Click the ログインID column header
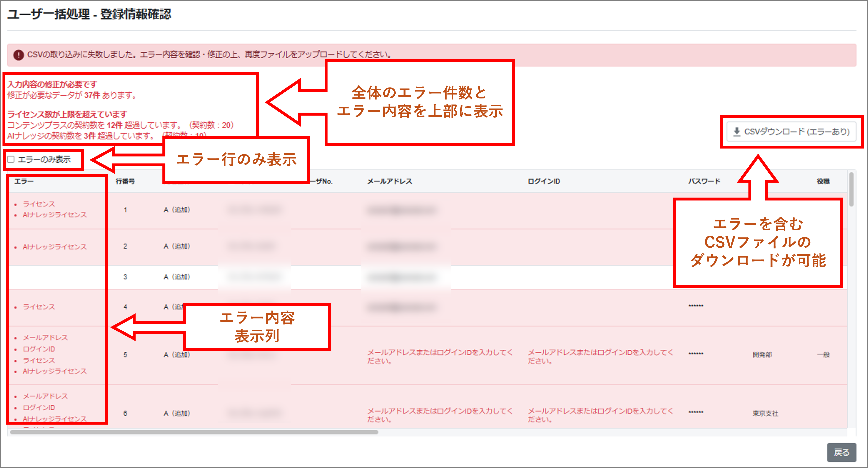 pos(544,181)
